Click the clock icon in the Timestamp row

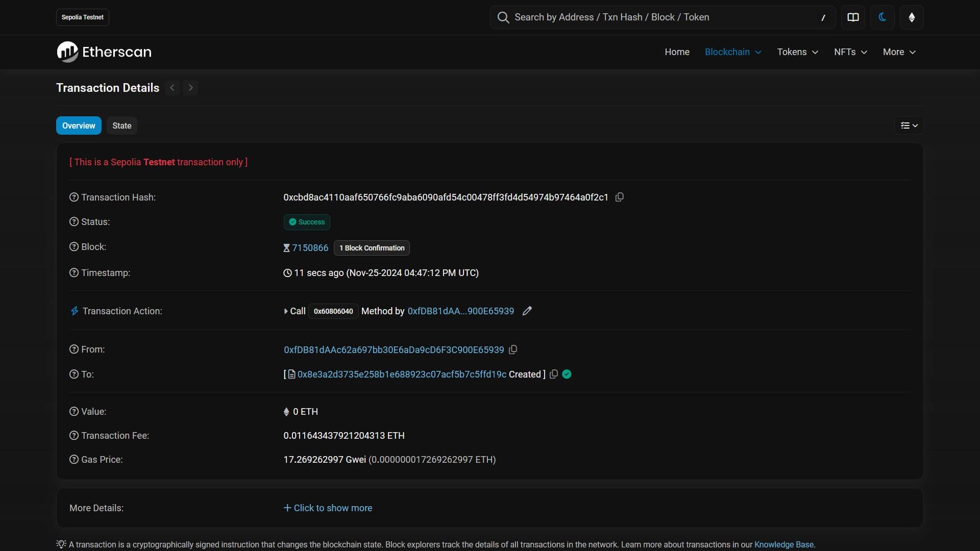click(x=287, y=273)
